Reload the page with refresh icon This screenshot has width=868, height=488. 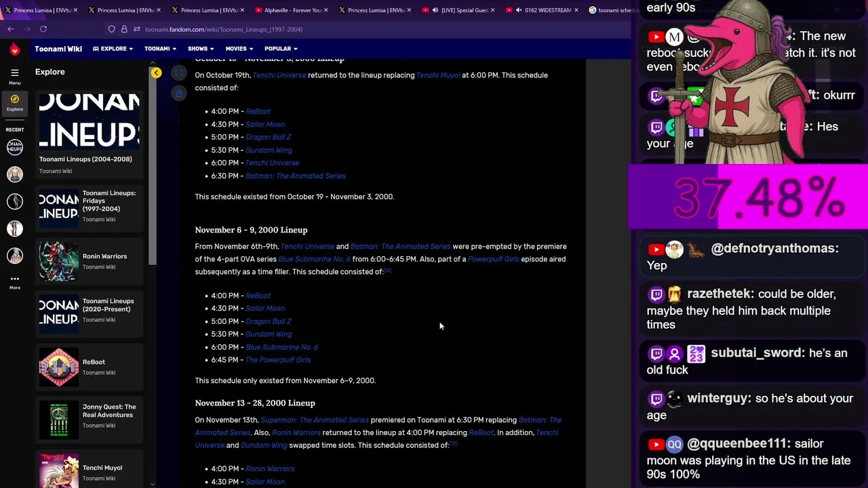[43, 29]
